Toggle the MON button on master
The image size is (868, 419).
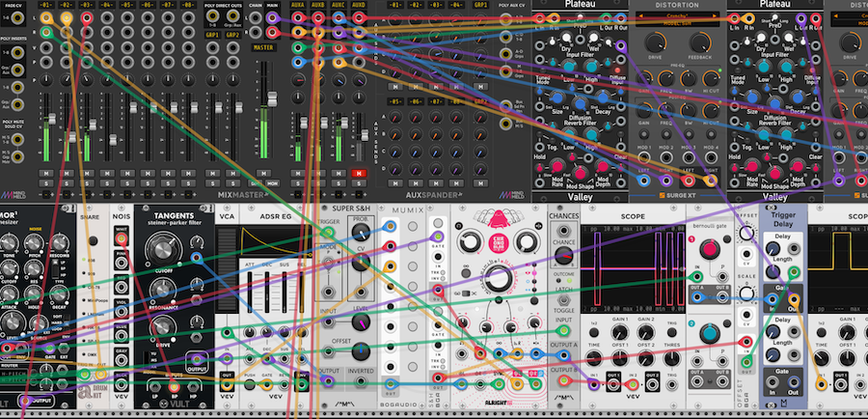272,182
